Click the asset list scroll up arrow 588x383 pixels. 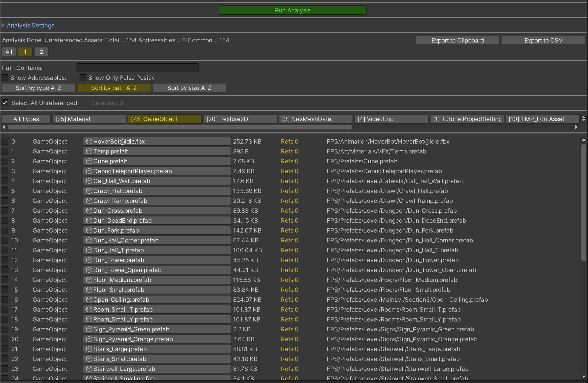coord(584,140)
